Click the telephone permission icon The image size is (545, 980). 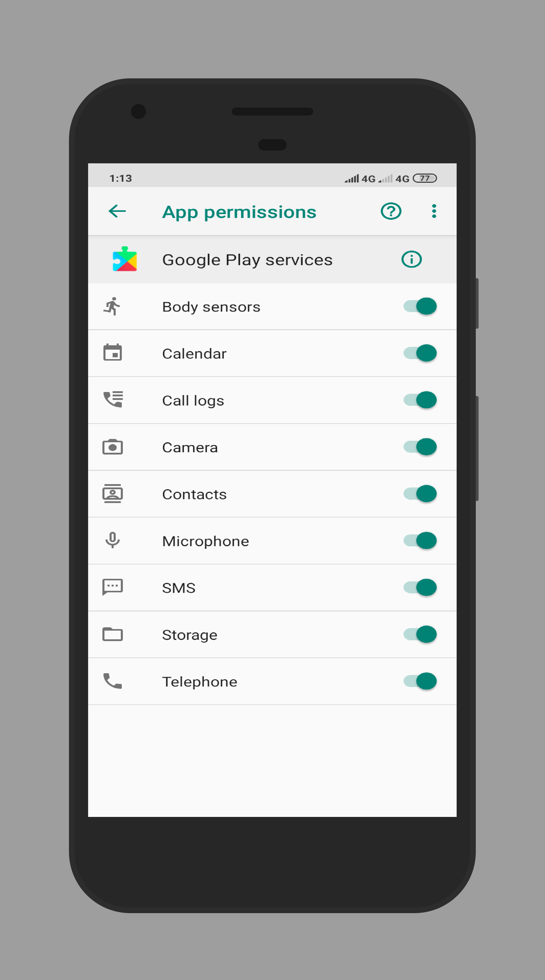point(113,682)
